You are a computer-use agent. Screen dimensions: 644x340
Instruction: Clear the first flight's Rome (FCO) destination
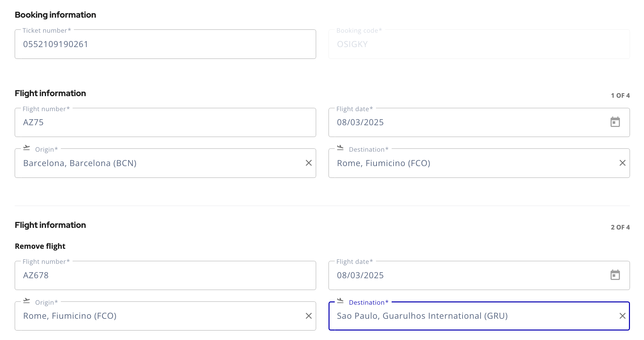pyautogui.click(x=622, y=163)
